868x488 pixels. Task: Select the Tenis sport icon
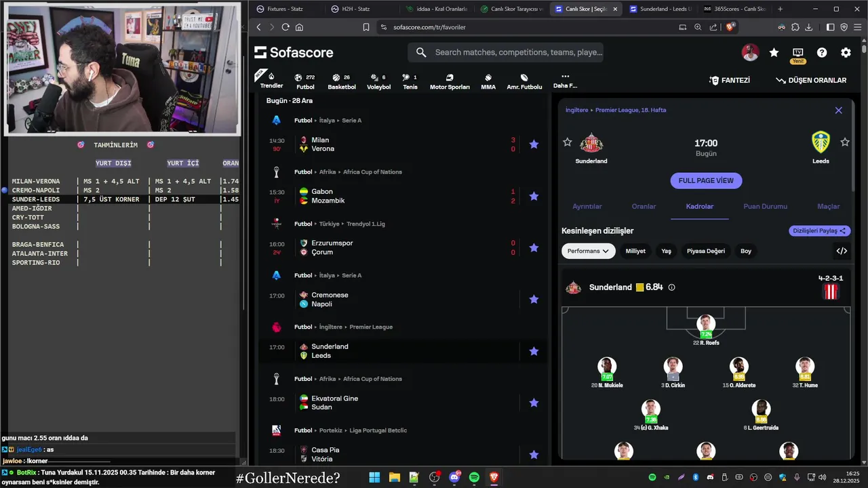pyautogui.click(x=410, y=81)
